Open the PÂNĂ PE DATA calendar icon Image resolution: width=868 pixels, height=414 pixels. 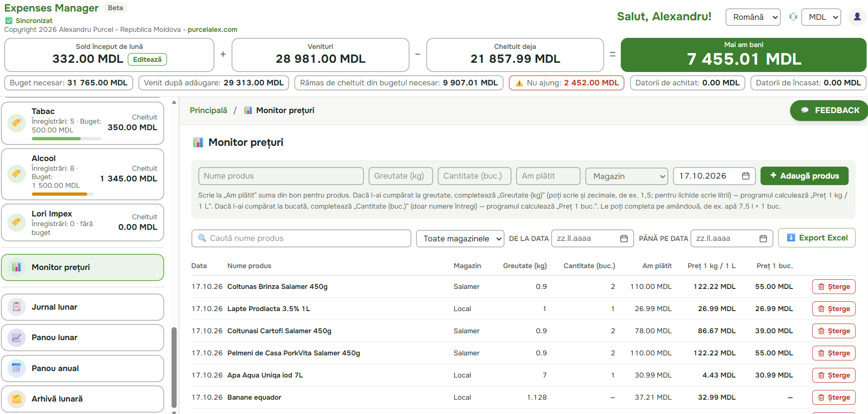[x=763, y=239]
